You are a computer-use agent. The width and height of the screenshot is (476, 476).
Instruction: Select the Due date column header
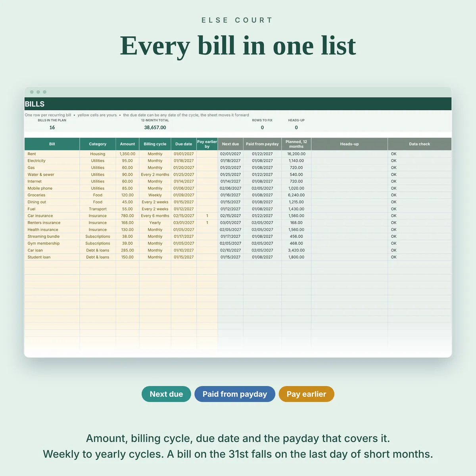pos(184,144)
